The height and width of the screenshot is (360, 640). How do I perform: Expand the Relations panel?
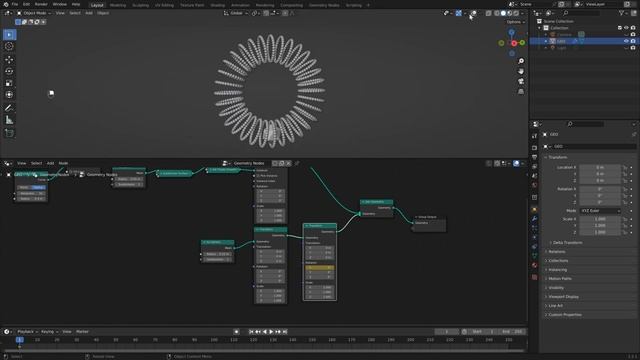(x=557, y=251)
